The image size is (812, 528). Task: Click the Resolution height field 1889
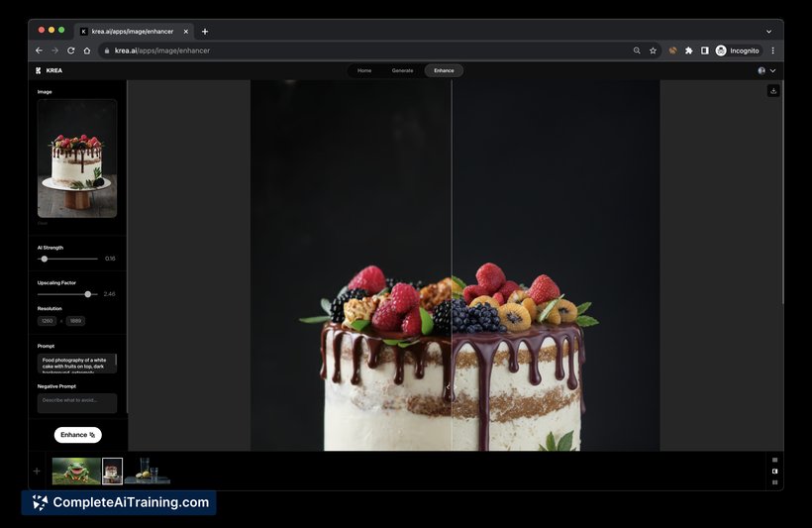[x=75, y=321]
